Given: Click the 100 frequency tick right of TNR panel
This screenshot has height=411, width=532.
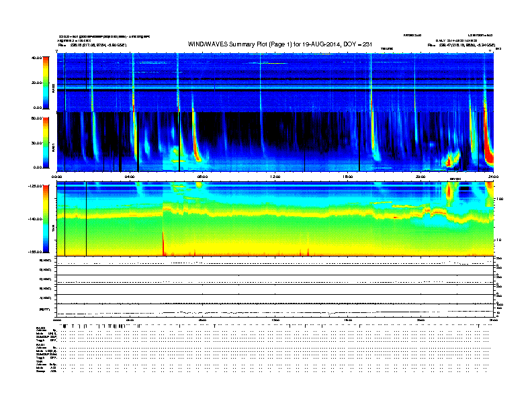Looking at the screenshot, I should [499, 199].
